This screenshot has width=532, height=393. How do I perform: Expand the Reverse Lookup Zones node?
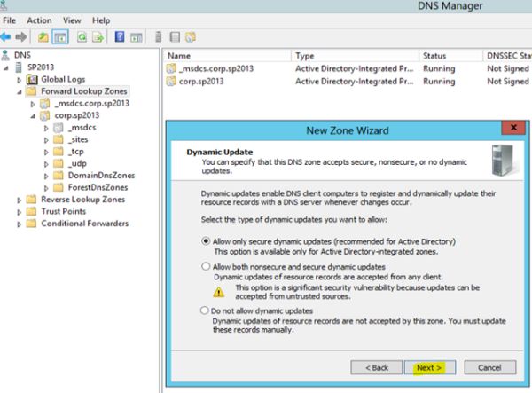click(19, 200)
